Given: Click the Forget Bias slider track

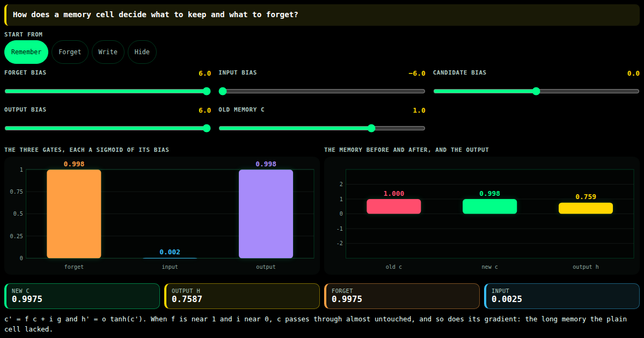Looking at the screenshot, I should click(107, 91).
